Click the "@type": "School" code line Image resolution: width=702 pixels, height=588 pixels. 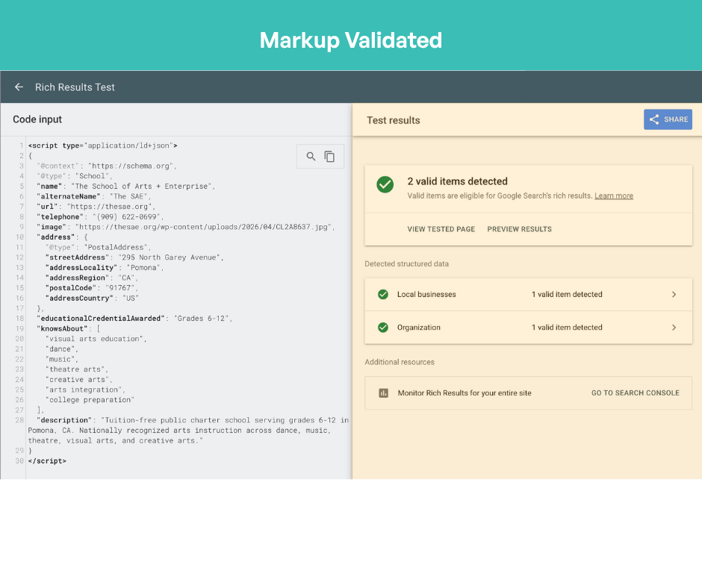[75, 176]
